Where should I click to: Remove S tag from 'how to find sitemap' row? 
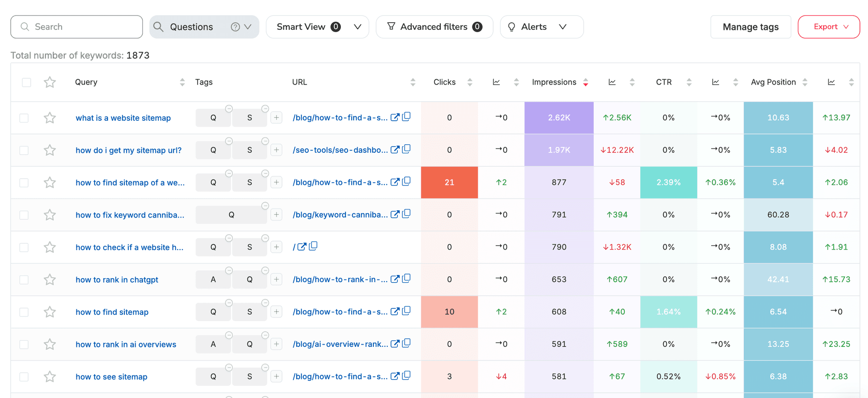(x=265, y=303)
